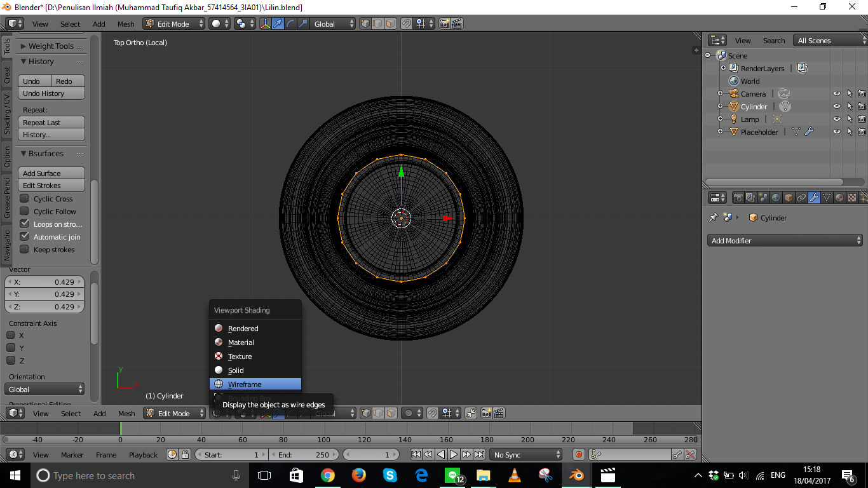Toggle the Camera row's renderability camera icon
868x488 pixels.
click(x=862, y=93)
